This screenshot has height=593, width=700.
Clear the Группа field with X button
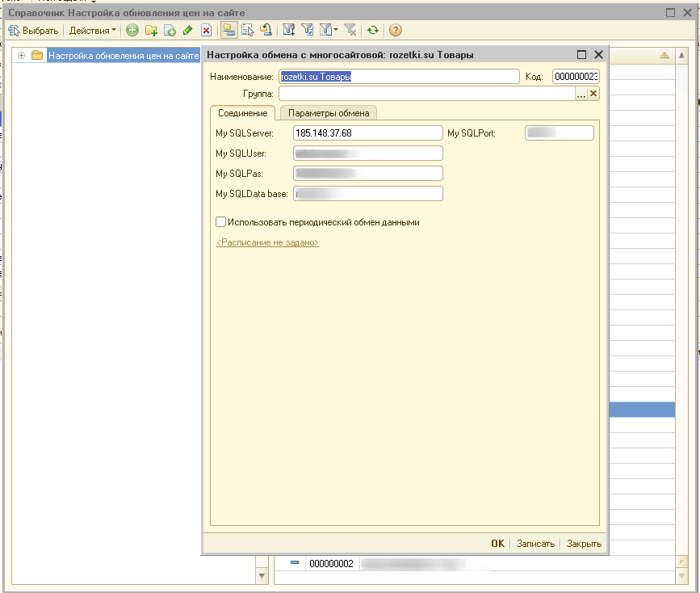click(x=593, y=94)
